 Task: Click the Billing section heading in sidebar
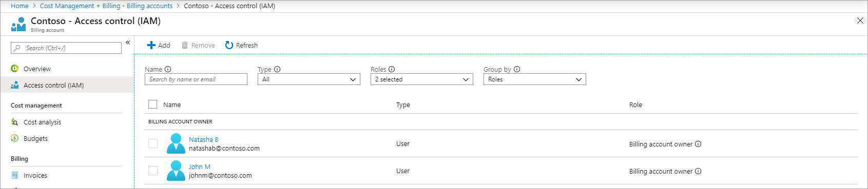pos(20,159)
